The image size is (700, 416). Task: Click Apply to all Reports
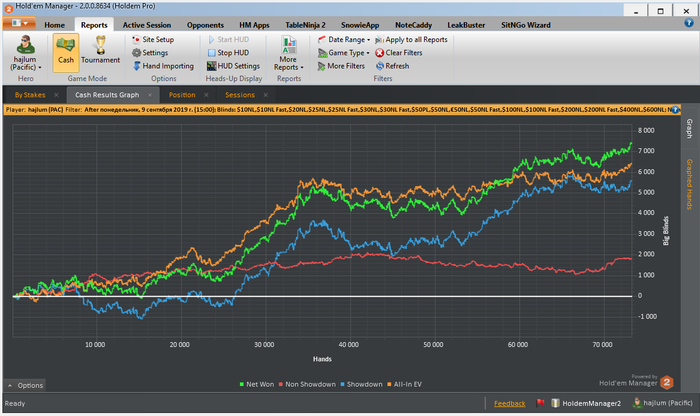click(410, 39)
